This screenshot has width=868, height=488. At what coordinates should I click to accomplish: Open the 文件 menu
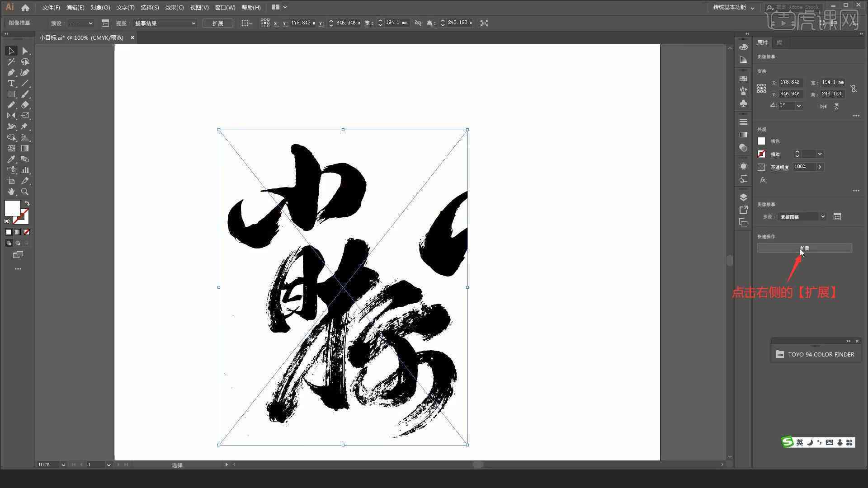pos(49,7)
